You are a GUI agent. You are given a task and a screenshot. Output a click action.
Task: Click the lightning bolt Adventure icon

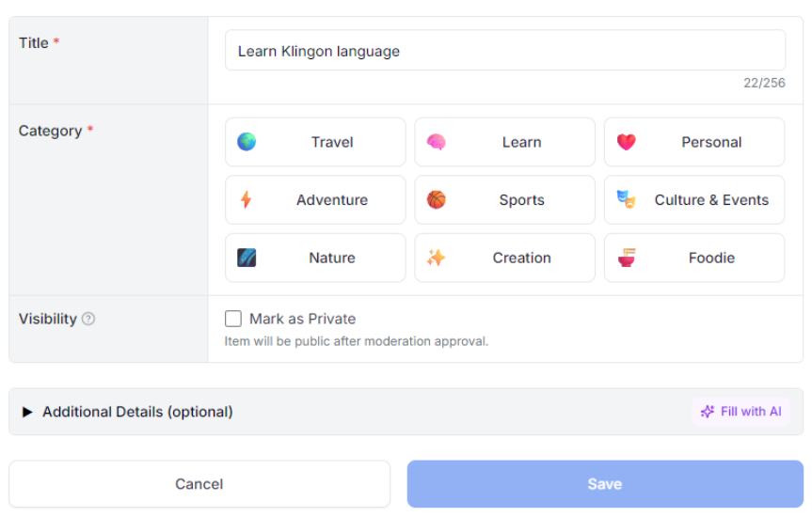[247, 200]
